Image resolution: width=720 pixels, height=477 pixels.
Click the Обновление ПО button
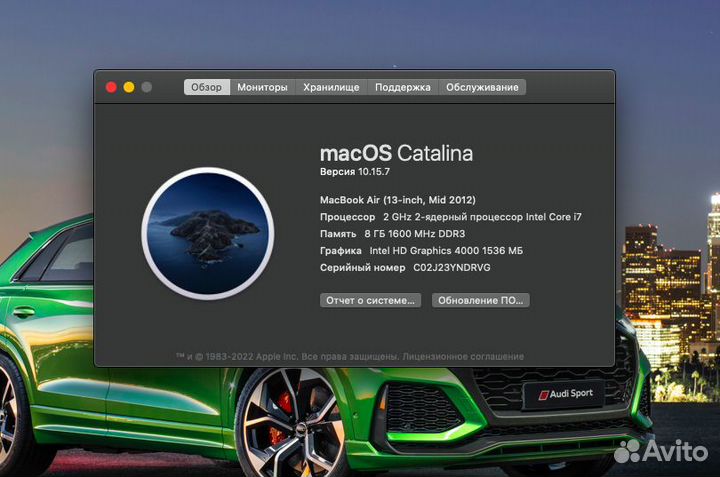click(481, 300)
